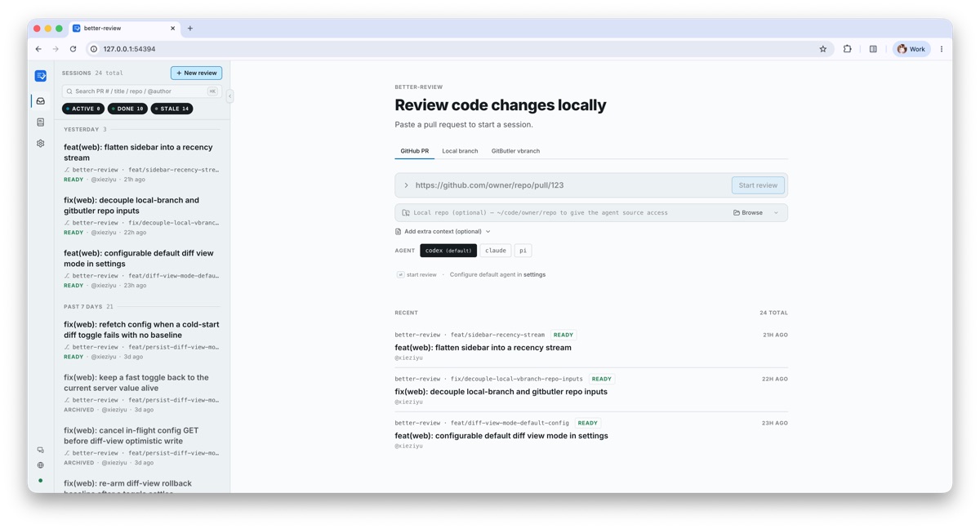Click the search magnifier icon in sessions search
The height and width of the screenshot is (529, 980).
point(69,91)
